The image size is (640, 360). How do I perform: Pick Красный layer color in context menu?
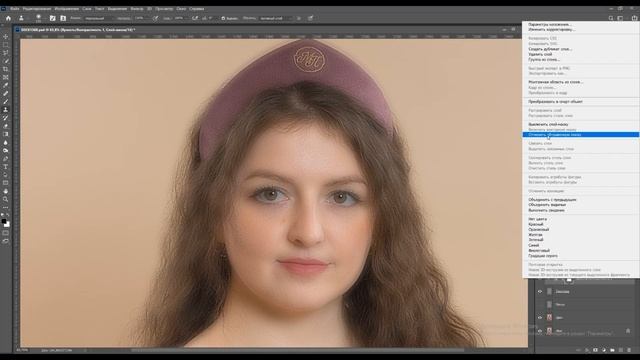coord(580,224)
